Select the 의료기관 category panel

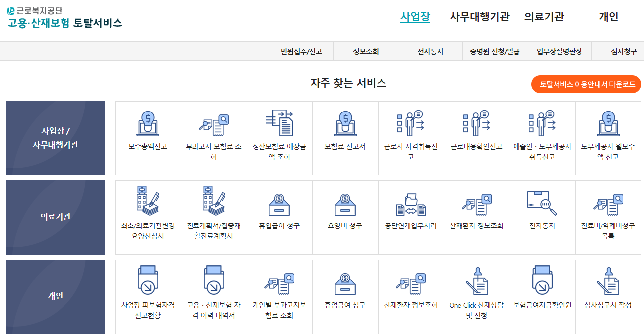coord(56,217)
